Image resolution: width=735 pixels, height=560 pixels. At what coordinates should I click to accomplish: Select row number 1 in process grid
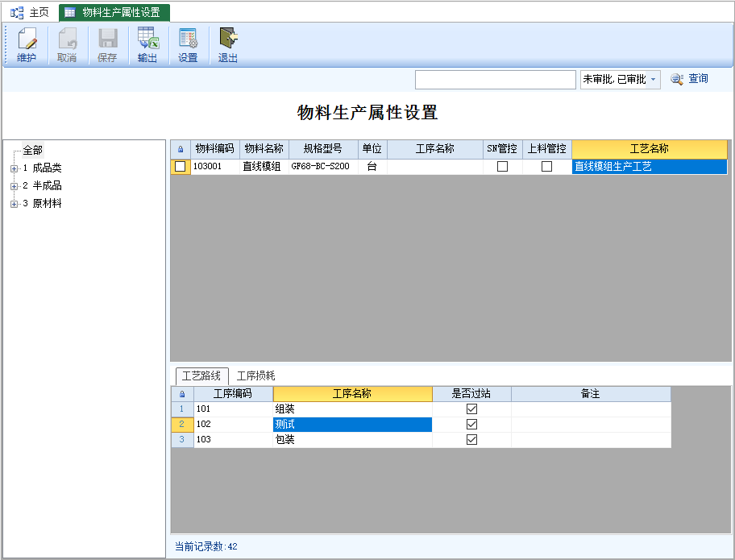pos(182,409)
